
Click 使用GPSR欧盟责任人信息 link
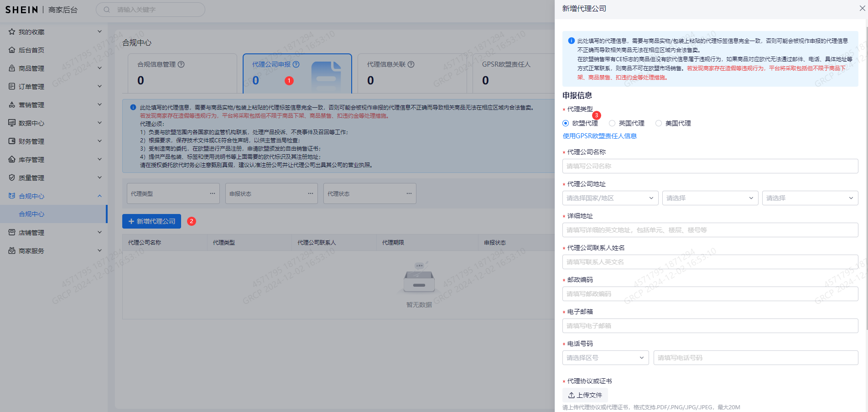600,136
